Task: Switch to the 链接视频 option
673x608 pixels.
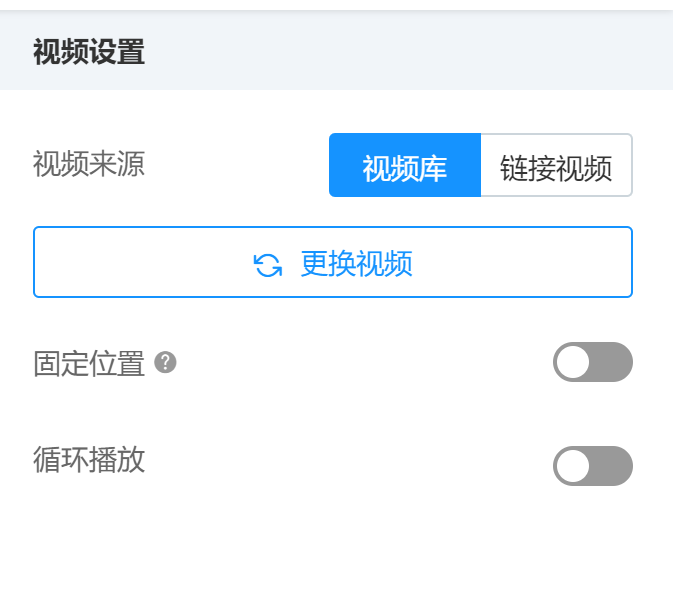Action: click(557, 165)
